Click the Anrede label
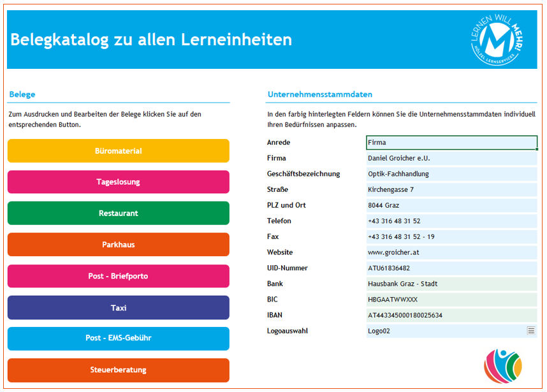547x392 pixels. [x=279, y=142]
